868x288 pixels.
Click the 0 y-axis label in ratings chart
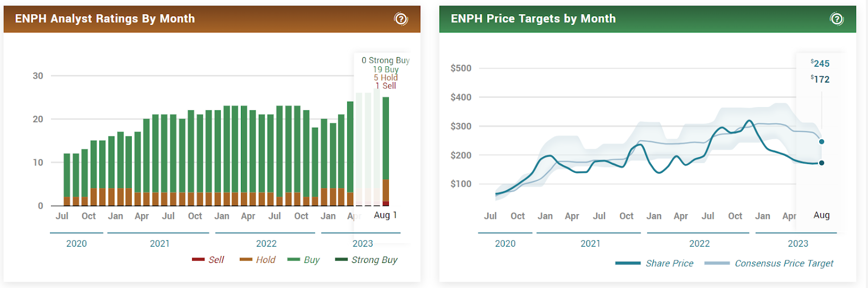[41, 206]
